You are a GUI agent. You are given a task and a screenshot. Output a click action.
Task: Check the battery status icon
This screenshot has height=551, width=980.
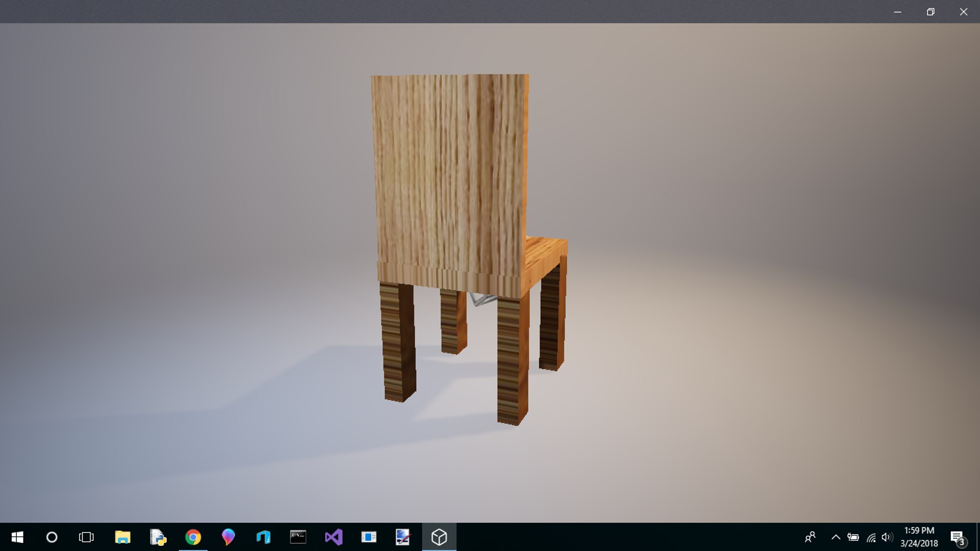pos(853,537)
